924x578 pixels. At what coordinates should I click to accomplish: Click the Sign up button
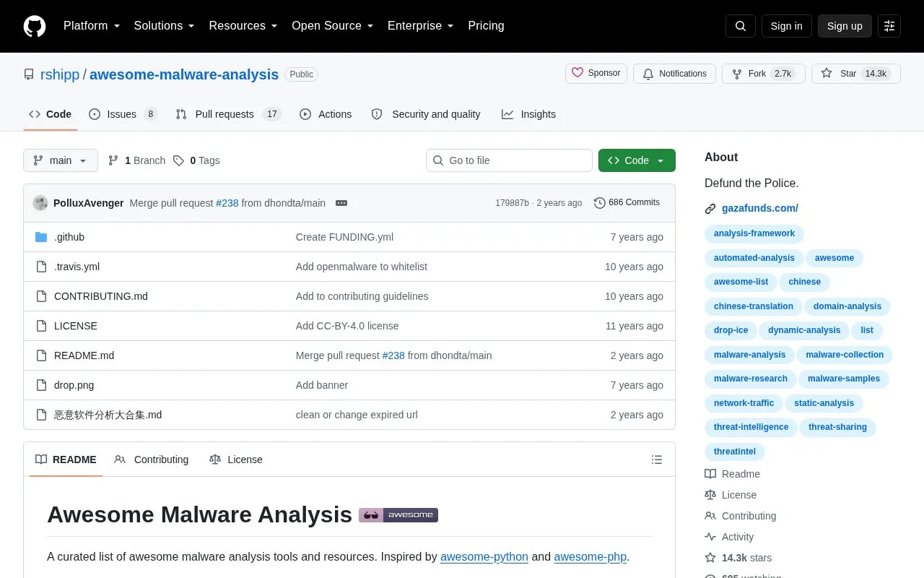click(845, 26)
